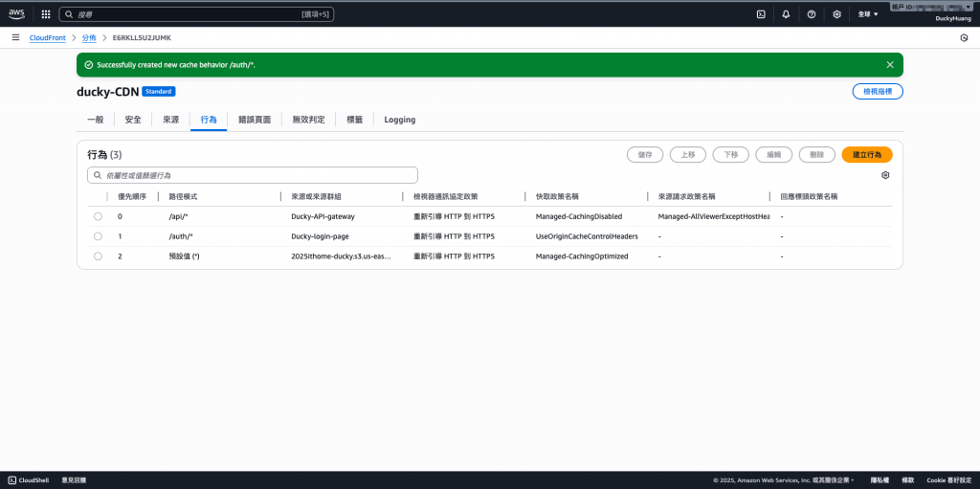The height and width of the screenshot is (489, 980).
Task: Open console settings gear in top bar
Action: click(836, 13)
